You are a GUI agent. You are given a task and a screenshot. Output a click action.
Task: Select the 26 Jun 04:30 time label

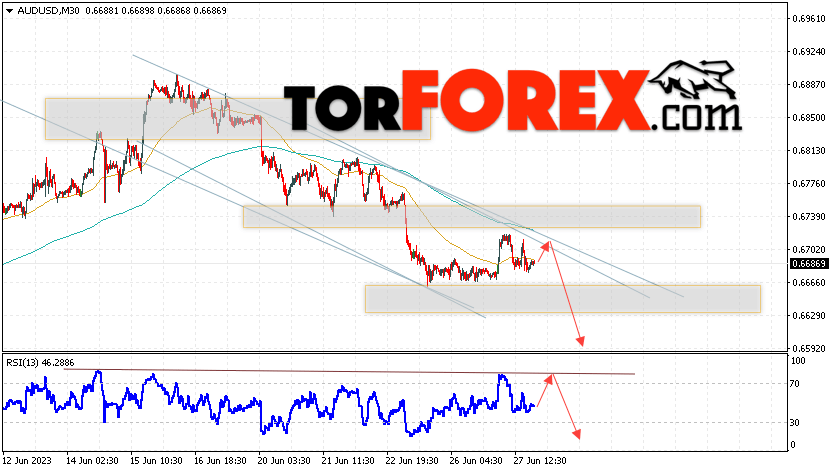[x=476, y=460]
